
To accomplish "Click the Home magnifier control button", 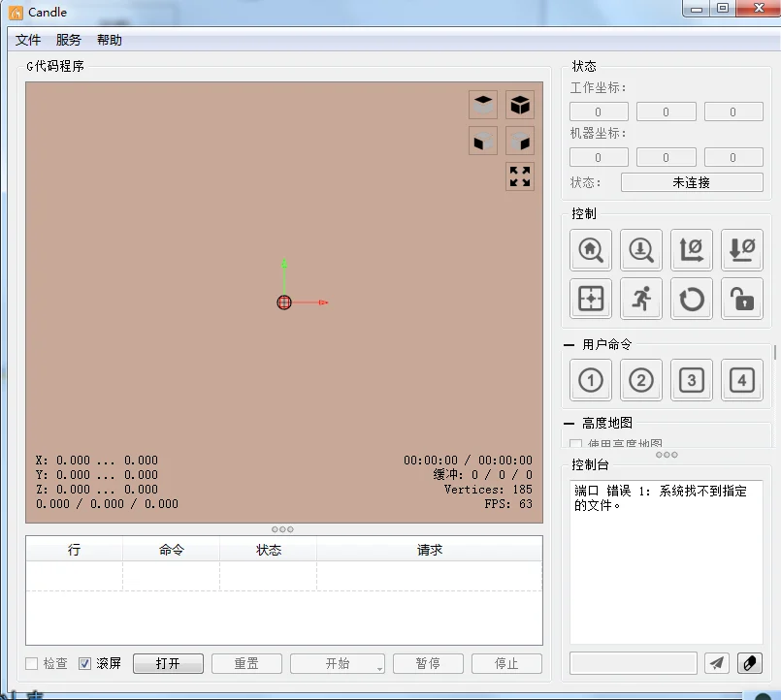I will click(591, 249).
